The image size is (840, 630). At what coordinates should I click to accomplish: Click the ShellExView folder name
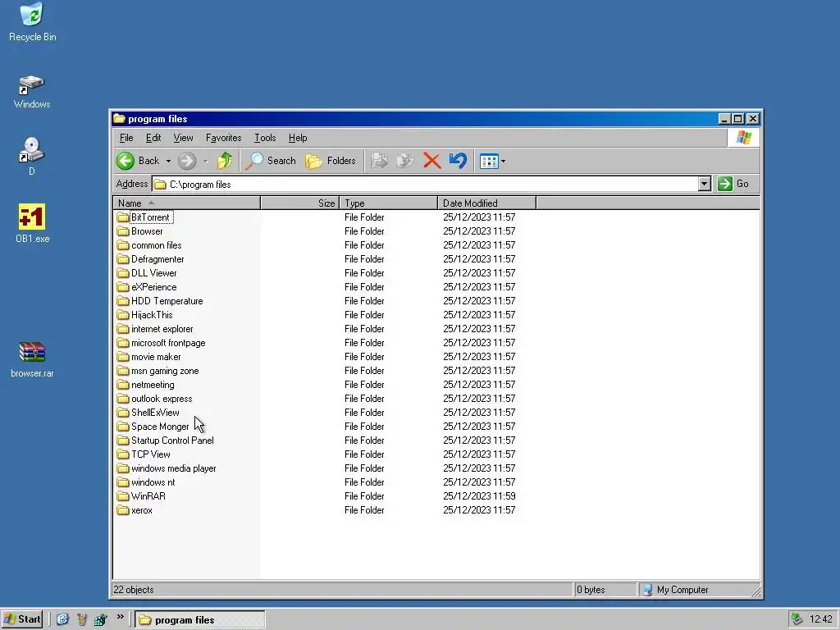[x=155, y=413]
